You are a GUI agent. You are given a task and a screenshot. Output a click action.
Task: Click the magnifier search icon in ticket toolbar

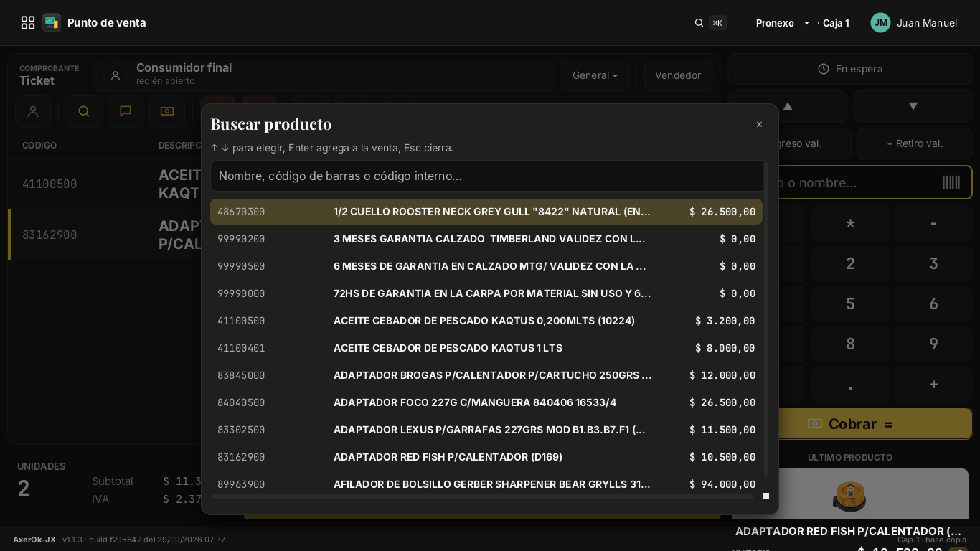[84, 111]
